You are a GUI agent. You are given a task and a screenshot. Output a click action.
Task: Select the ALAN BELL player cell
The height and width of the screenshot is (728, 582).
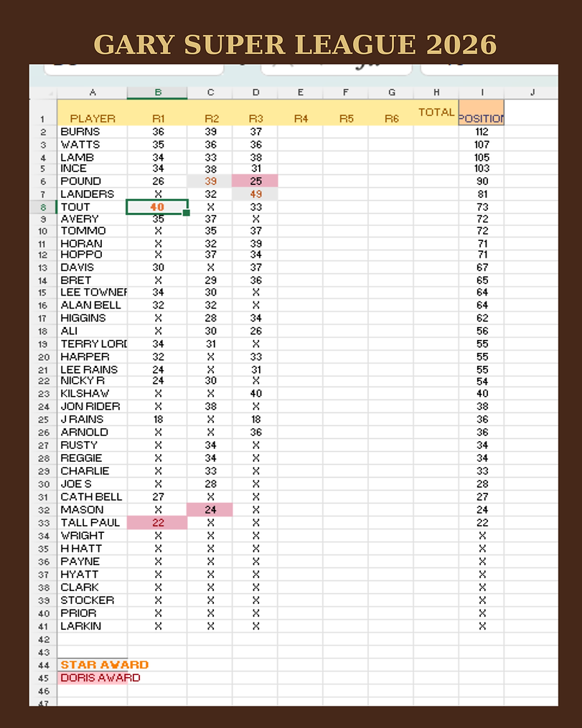click(93, 306)
